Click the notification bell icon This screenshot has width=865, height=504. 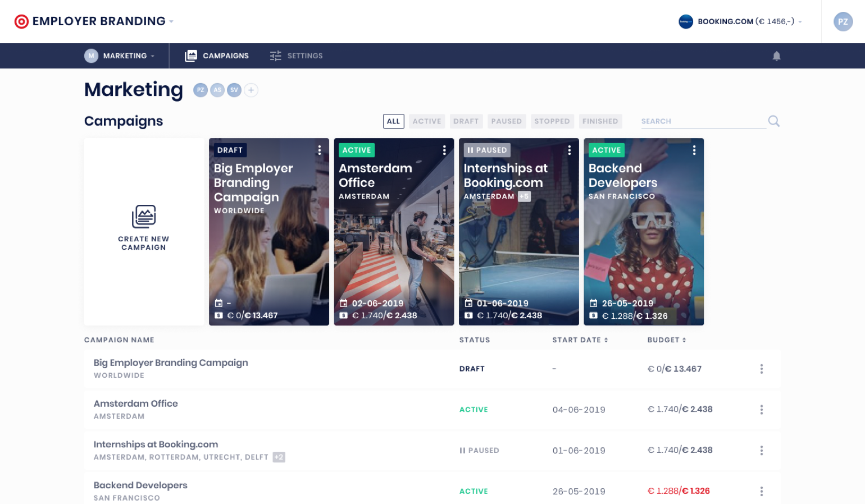(776, 56)
